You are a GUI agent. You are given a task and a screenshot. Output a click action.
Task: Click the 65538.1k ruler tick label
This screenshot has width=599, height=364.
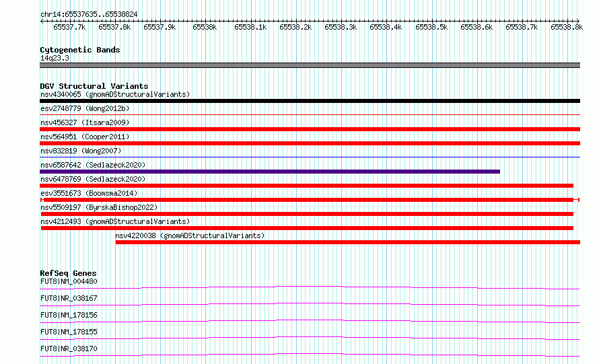(x=250, y=28)
